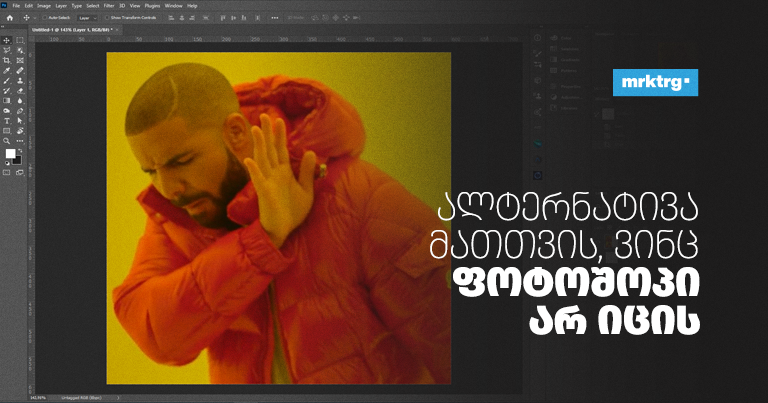Open options bar three-dots more menu
This screenshot has width=768, height=403.
click(275, 18)
